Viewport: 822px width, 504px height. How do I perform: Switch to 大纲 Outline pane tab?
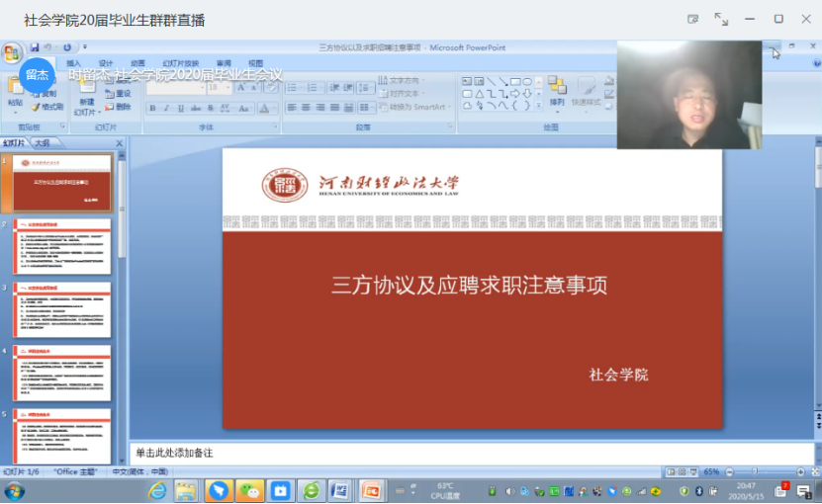pos(43,143)
